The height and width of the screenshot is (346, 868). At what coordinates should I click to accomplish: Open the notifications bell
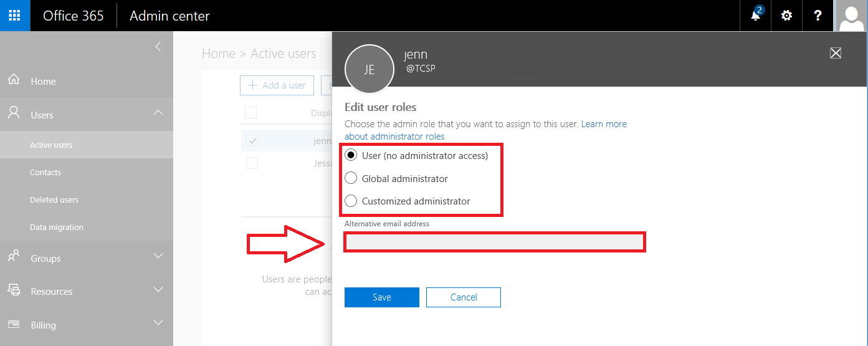point(756,16)
